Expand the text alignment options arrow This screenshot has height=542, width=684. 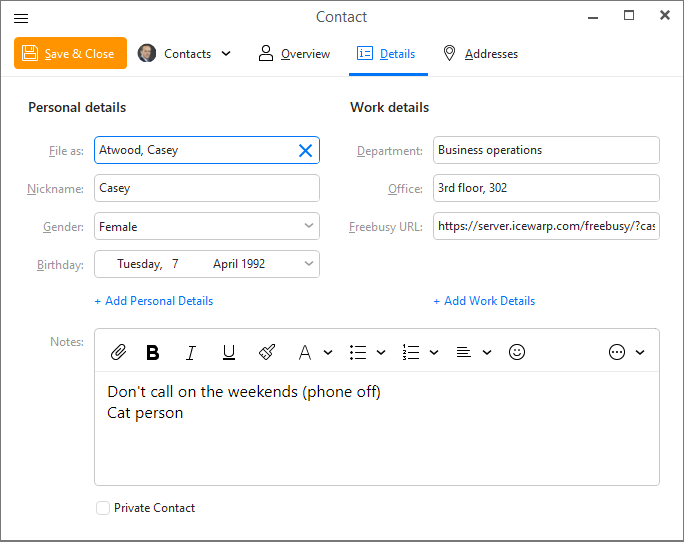pos(487,352)
